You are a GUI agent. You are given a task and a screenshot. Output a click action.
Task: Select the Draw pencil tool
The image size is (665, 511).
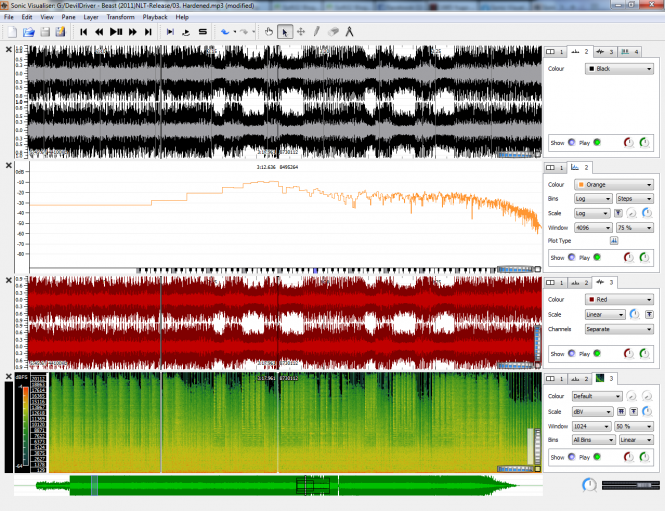[317, 32]
